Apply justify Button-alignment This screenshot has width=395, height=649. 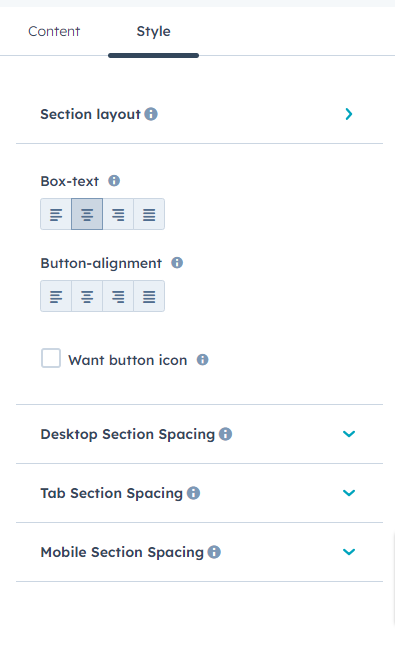coord(149,296)
